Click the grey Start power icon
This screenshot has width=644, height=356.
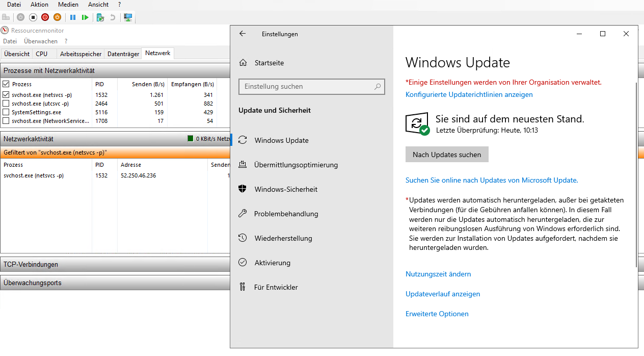[x=20, y=17]
